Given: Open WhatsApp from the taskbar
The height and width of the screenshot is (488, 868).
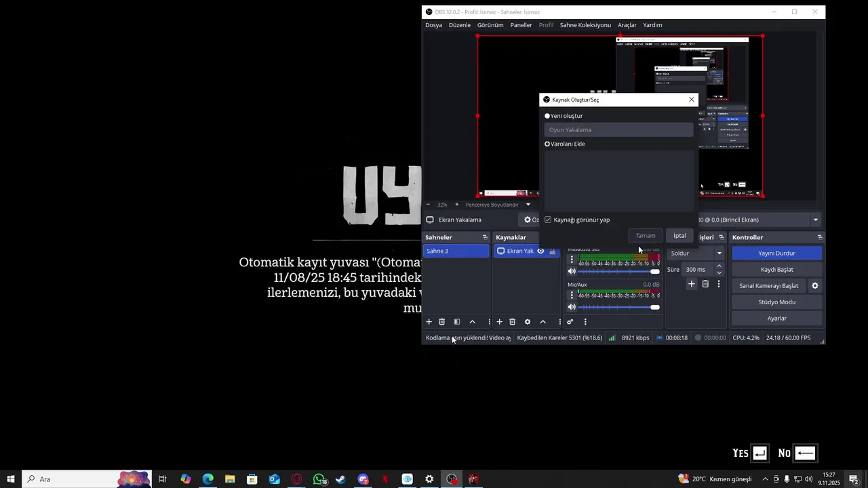Looking at the screenshot, I should (x=319, y=479).
